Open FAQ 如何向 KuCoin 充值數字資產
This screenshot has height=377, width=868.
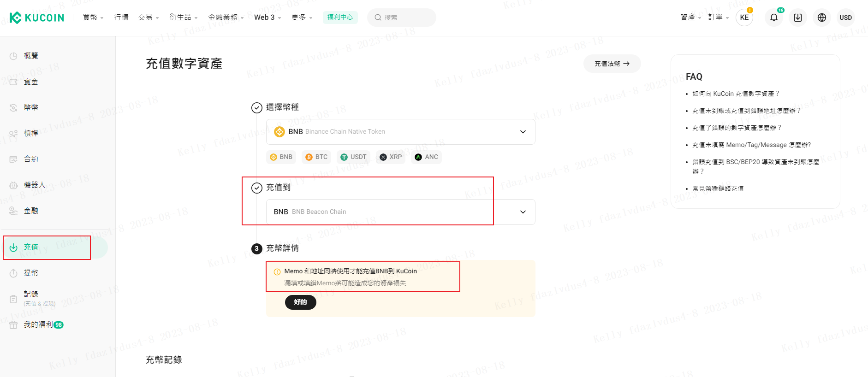[735, 94]
